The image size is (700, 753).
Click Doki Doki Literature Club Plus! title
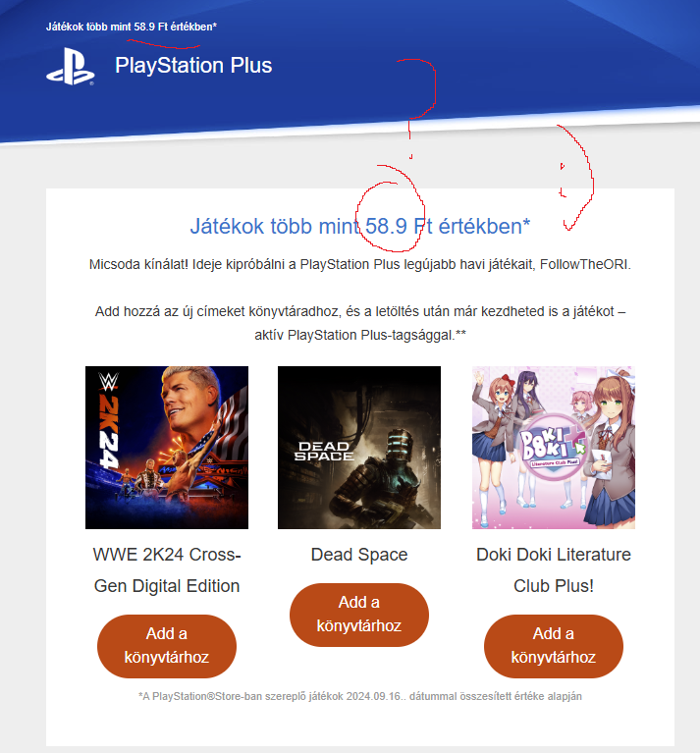(x=554, y=570)
